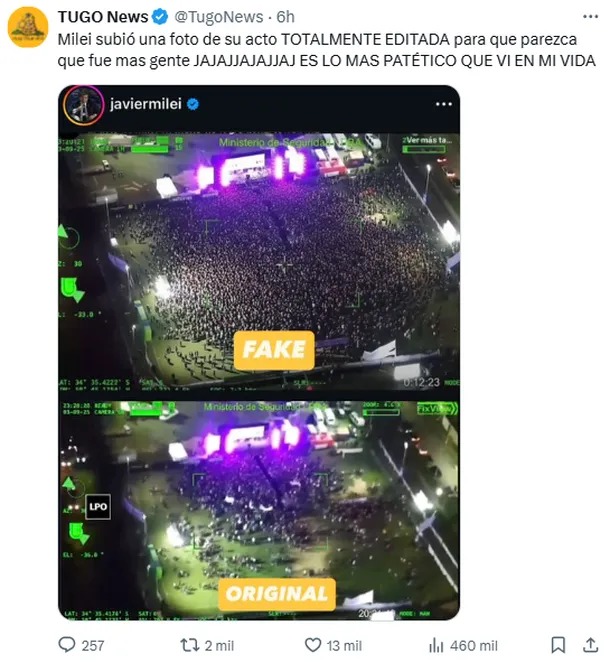The image size is (610, 663).
Task: Click the javiermilei username in embedded post
Action: 145,104
